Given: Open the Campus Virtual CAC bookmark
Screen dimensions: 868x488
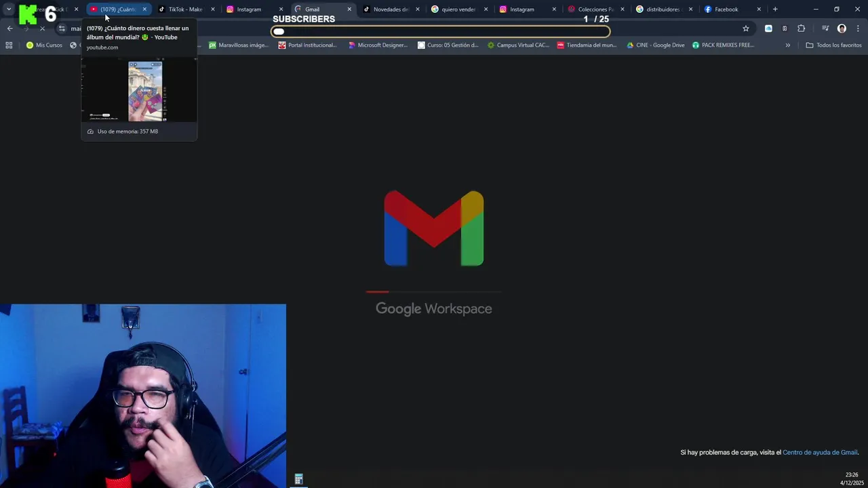Looking at the screenshot, I should pyautogui.click(x=518, y=45).
